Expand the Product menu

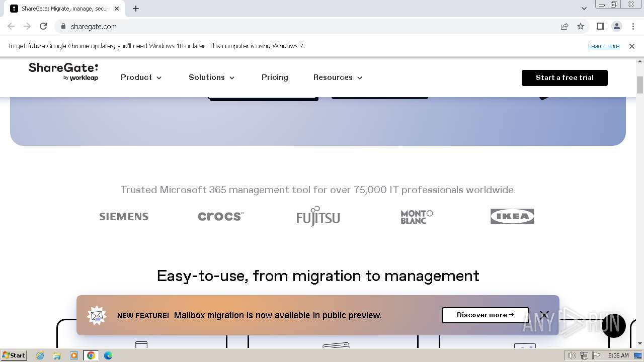141,77
